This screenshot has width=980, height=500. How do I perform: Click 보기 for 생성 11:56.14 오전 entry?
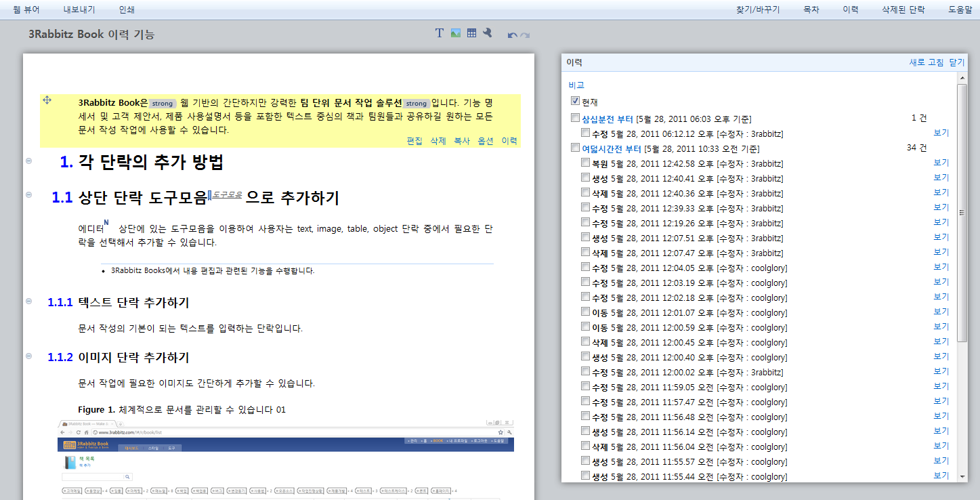point(941,431)
